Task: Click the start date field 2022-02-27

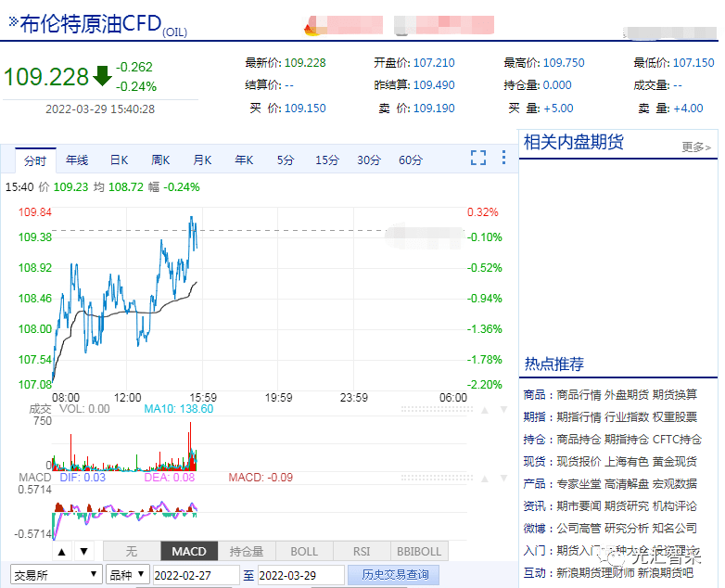Action: [x=196, y=575]
